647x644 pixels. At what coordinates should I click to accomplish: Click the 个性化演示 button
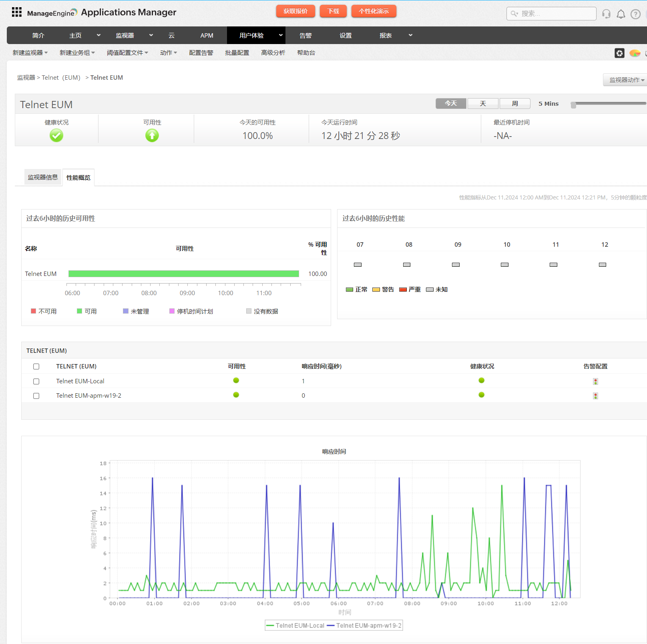click(x=374, y=11)
